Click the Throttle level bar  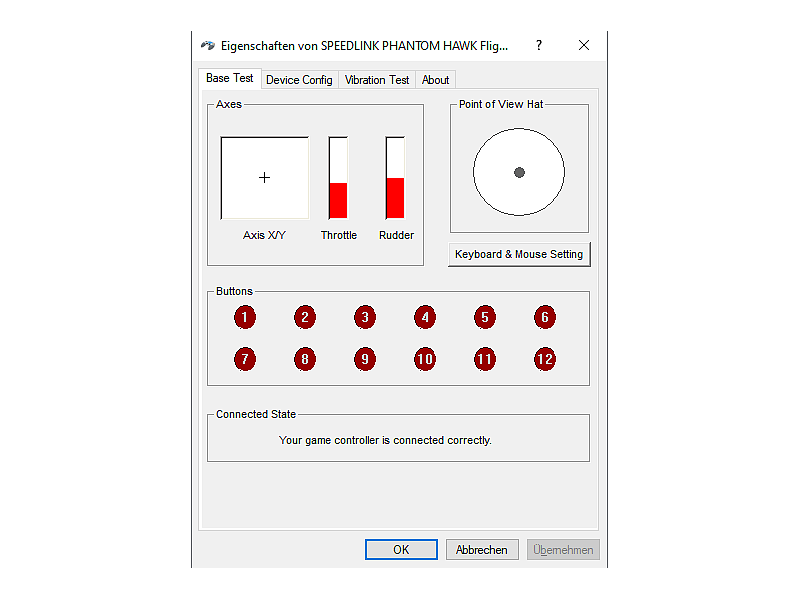(x=338, y=178)
